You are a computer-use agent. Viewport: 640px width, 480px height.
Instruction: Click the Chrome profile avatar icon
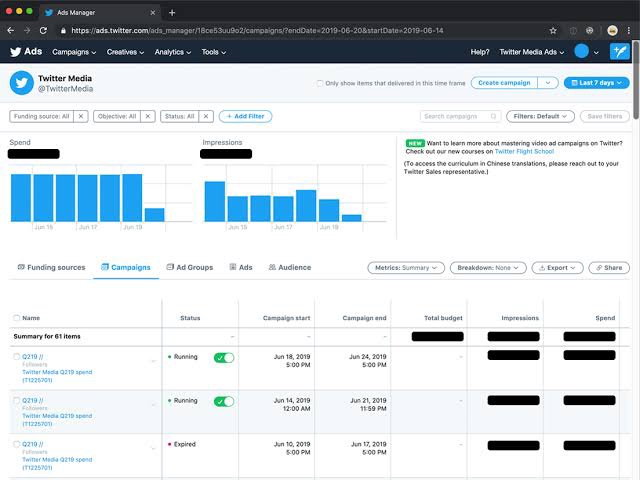tap(612, 31)
